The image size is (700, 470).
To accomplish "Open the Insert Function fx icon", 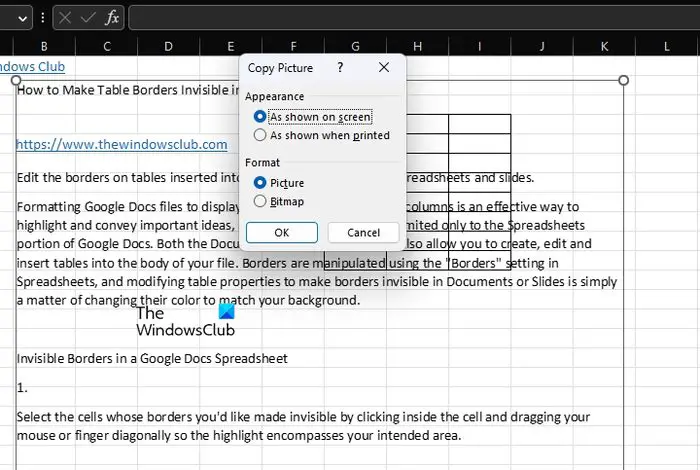I will pyautogui.click(x=112, y=18).
